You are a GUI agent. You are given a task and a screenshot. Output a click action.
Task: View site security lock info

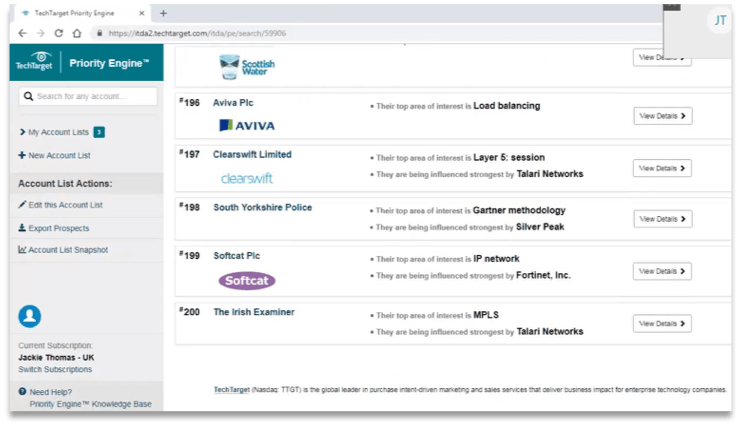point(99,33)
